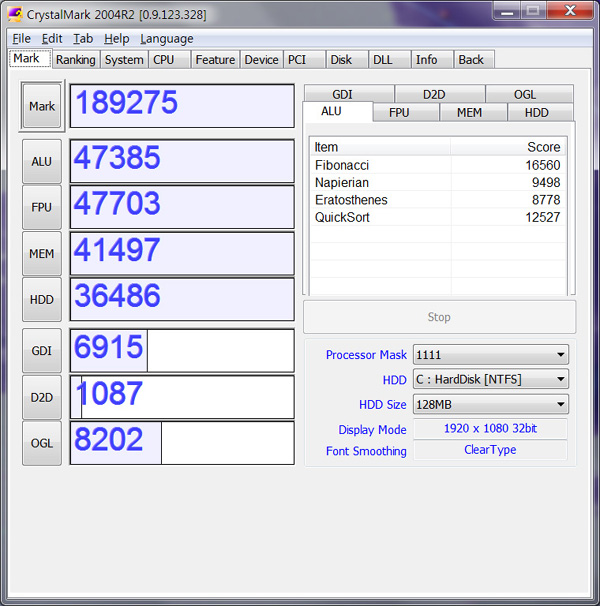Switch to the Back tab
The height and width of the screenshot is (606, 600).
474,60
